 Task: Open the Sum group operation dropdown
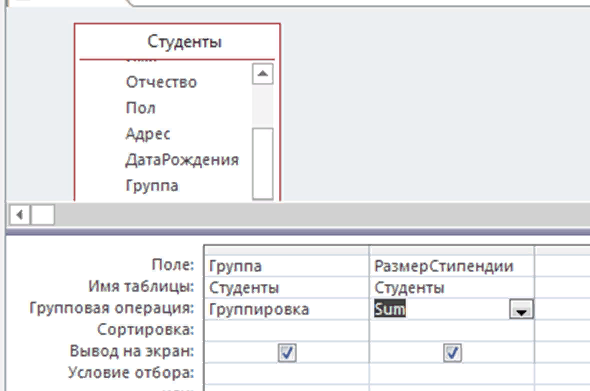521,309
